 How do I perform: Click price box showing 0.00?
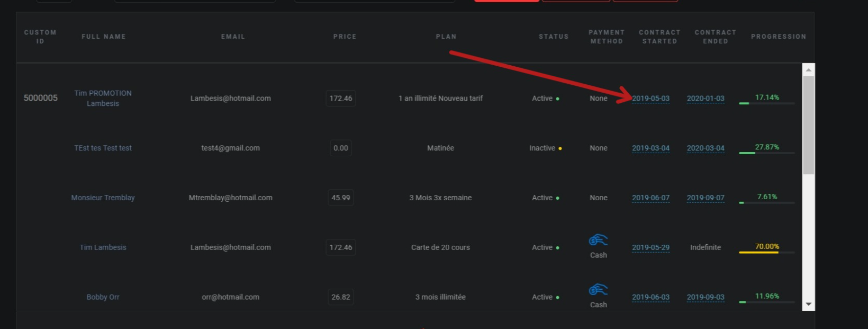coord(340,148)
